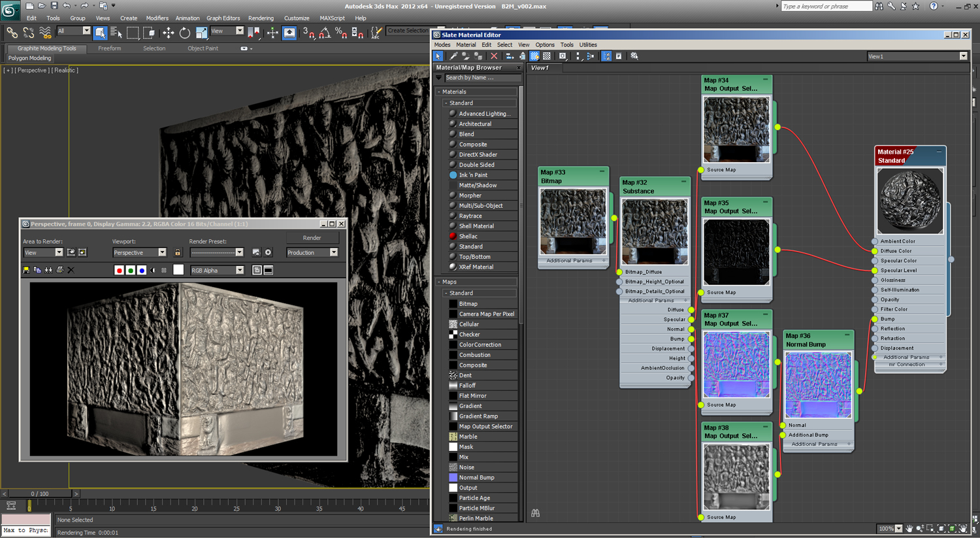Open the Production render mode dropdown

[312, 252]
